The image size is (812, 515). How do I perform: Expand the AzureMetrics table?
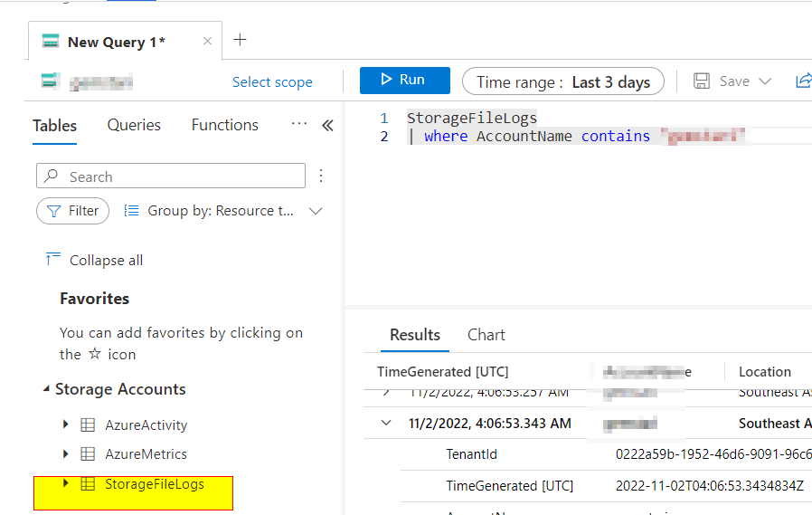tap(66, 453)
